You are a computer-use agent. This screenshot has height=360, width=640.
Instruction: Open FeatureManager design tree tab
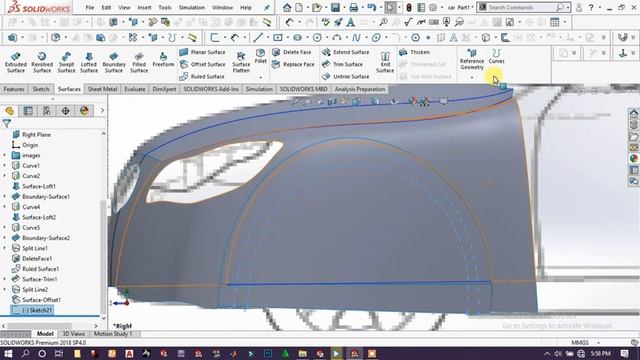pos(9,111)
